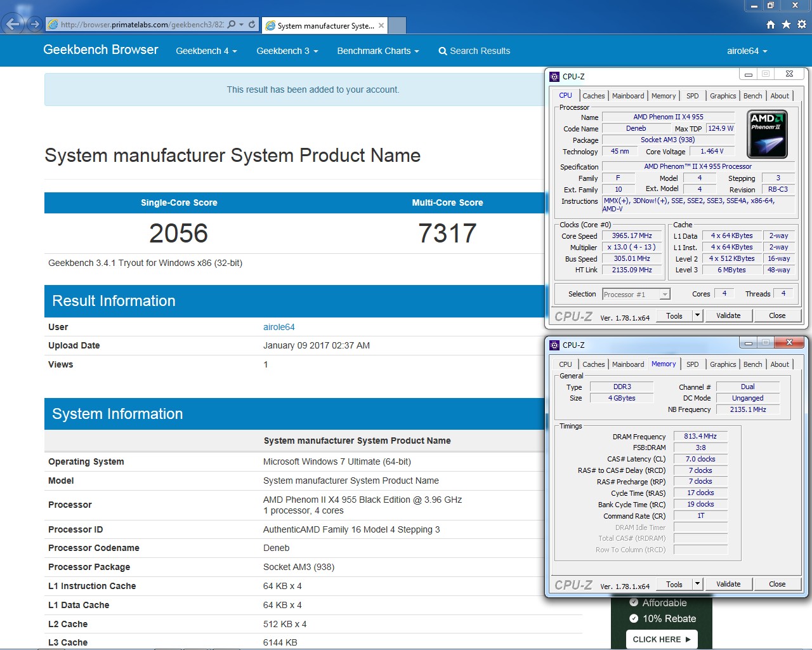The height and width of the screenshot is (650, 812).
Task: Open the airole64 account dropdown
Action: pos(747,51)
